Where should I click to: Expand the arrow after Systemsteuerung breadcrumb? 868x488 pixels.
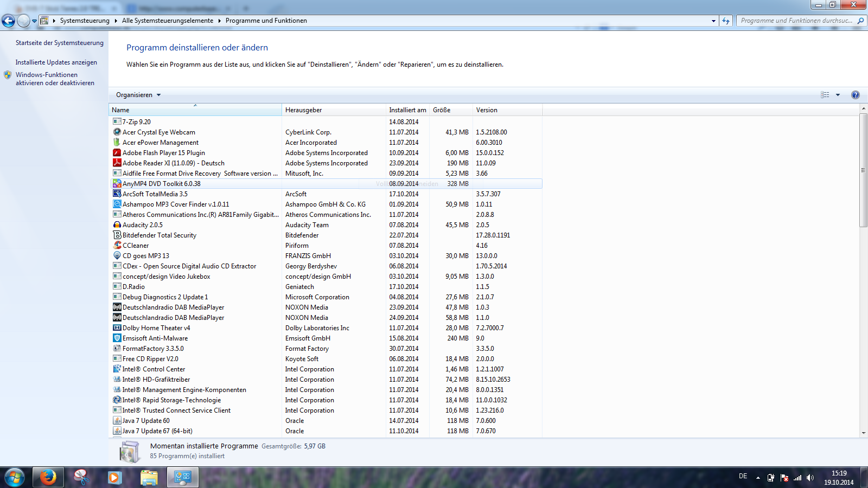click(116, 21)
